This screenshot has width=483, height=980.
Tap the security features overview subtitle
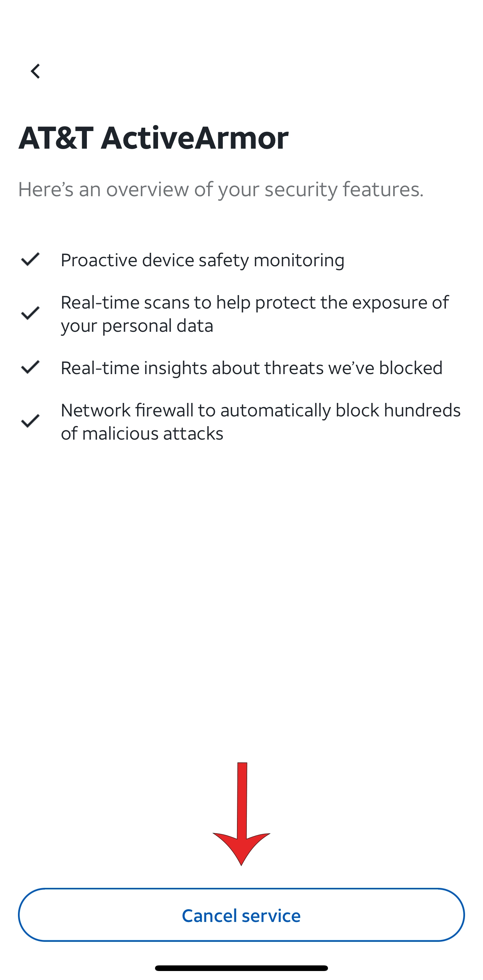click(x=221, y=190)
